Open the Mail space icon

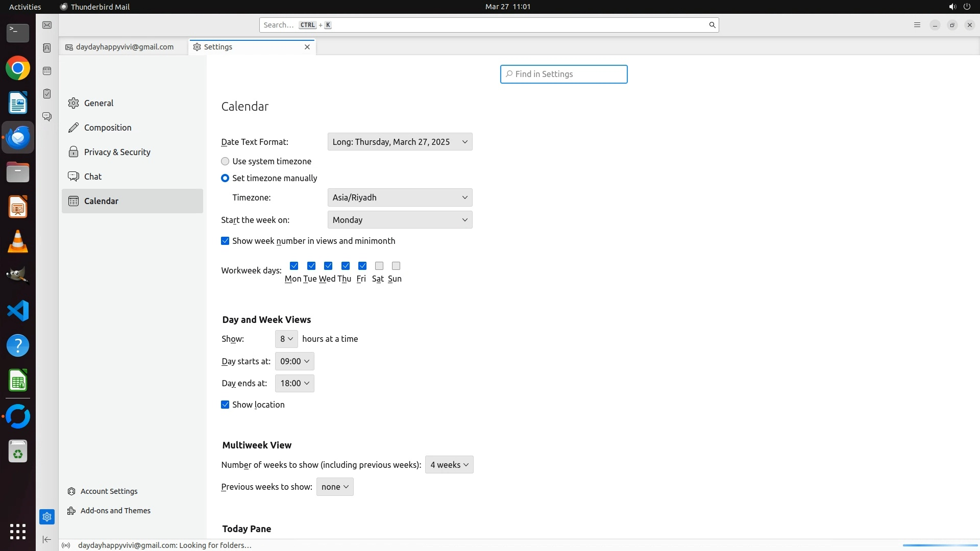(47, 25)
